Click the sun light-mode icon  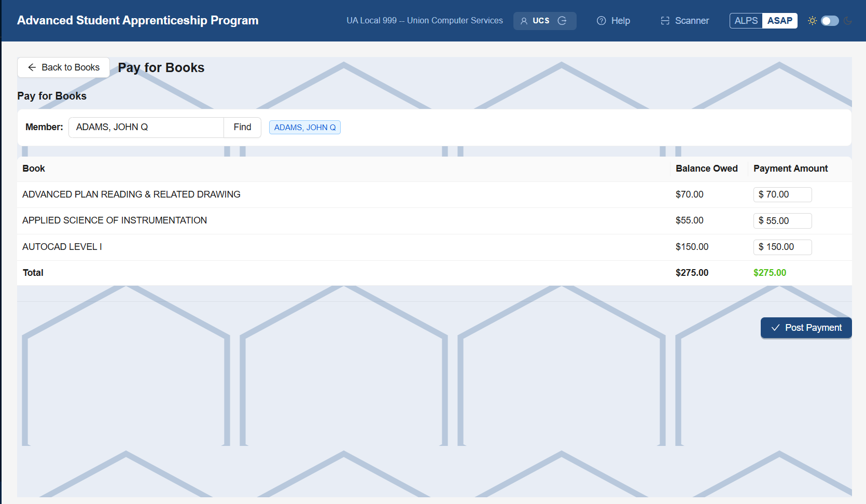(x=813, y=21)
